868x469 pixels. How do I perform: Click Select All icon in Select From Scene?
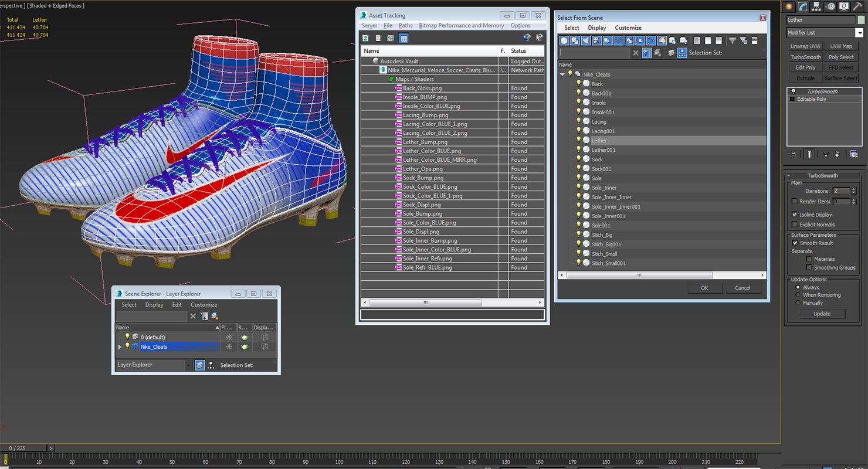coord(697,40)
